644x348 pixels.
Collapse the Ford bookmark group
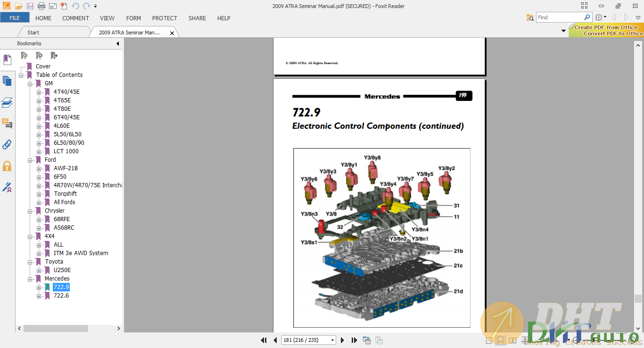30,160
